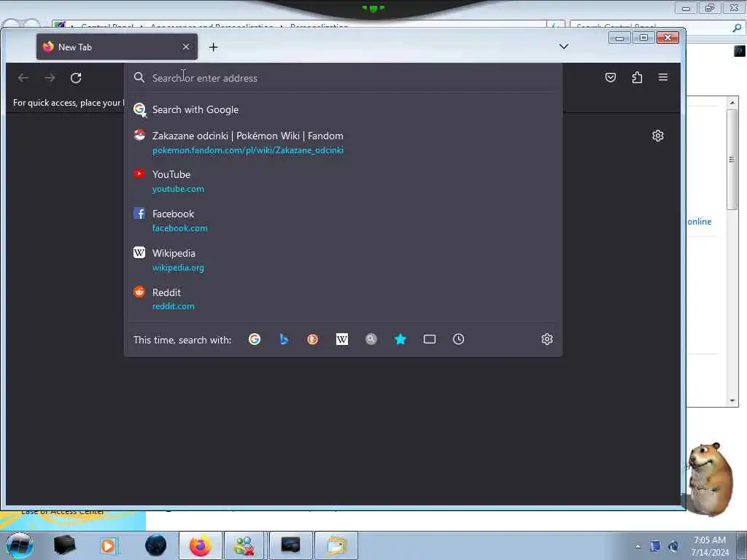Open Firefox from the taskbar

click(x=201, y=545)
